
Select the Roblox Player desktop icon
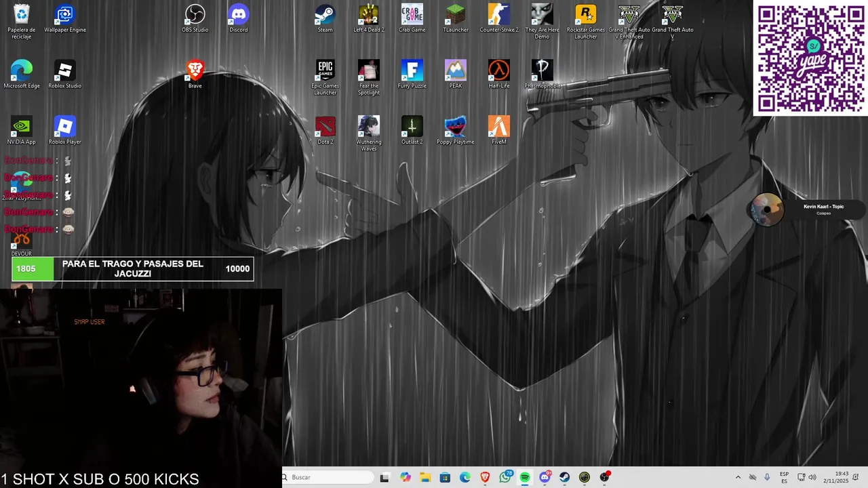click(65, 131)
